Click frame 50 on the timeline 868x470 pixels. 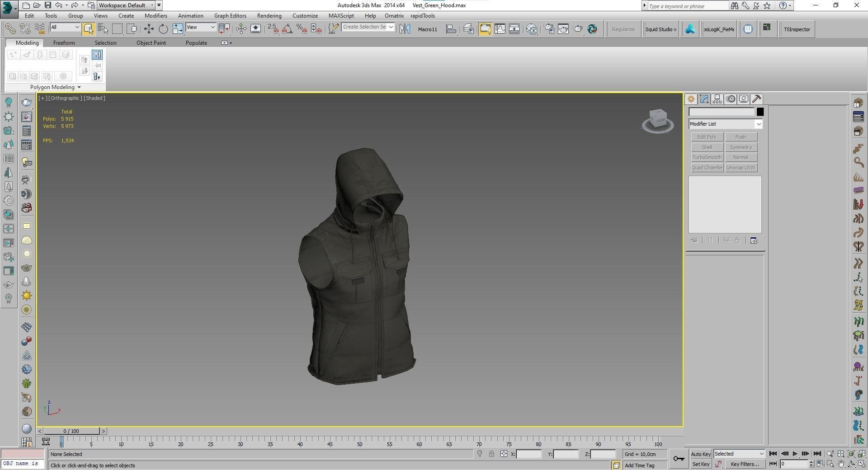tap(360, 443)
